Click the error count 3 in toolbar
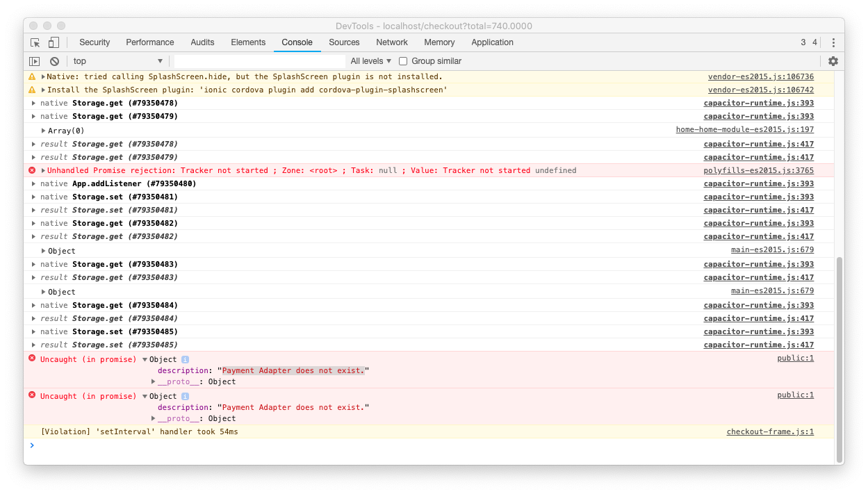The width and height of the screenshot is (868, 494). tap(803, 42)
